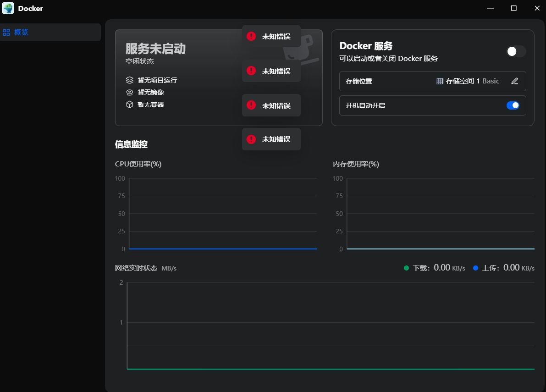Image resolution: width=546 pixels, height=392 pixels.
Task: Click the 服务未启动 heading
Action: 155,49
